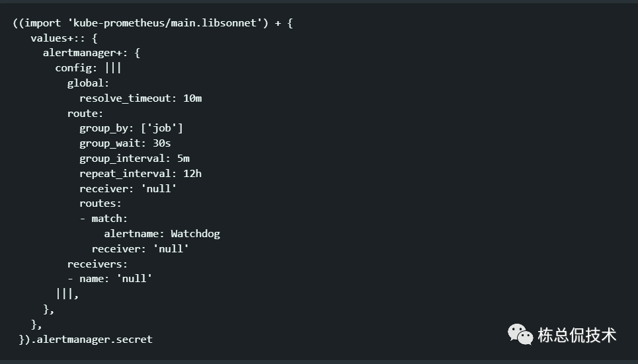638x364 pixels.
Task: Click the 'values+::' key
Action: (x=63, y=38)
